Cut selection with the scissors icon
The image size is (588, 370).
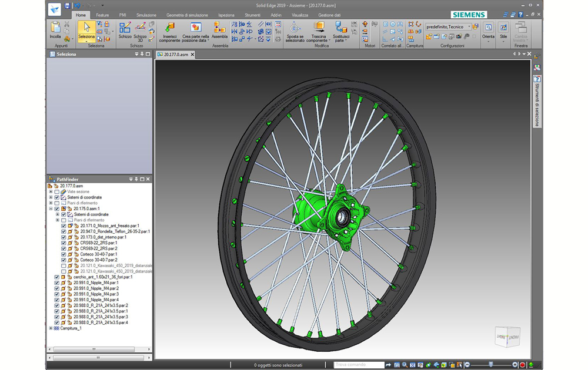pos(67,24)
